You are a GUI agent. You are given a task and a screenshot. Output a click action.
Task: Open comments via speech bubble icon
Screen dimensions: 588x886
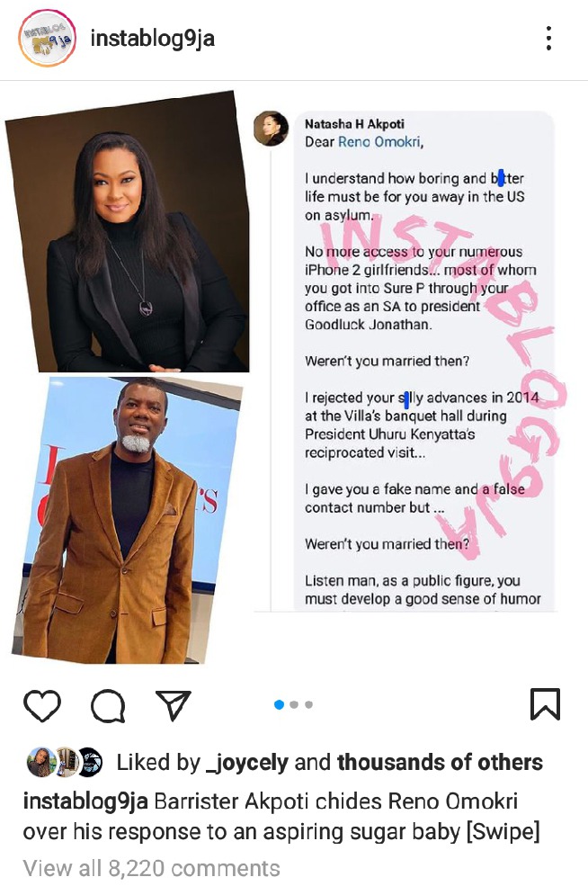point(108,706)
